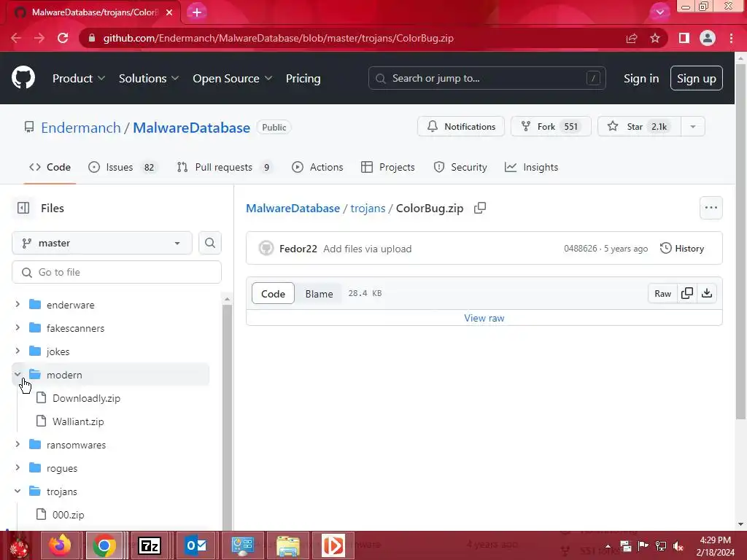Switch to the Issues tab
This screenshot has height=560, width=747.
pyautogui.click(x=122, y=167)
